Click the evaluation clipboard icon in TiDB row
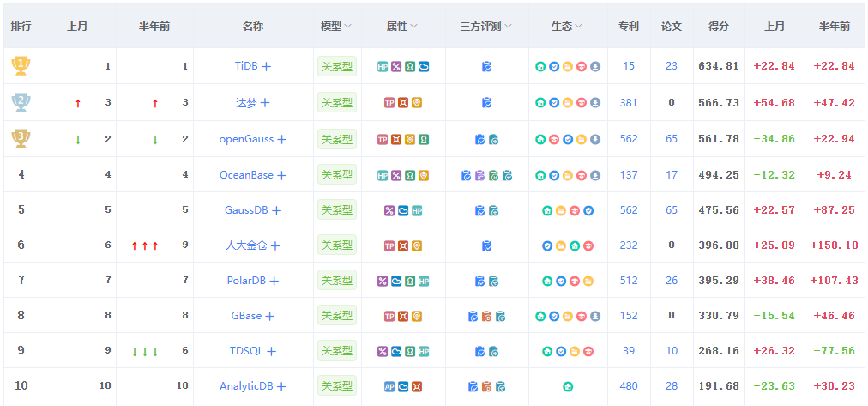 tap(486, 66)
